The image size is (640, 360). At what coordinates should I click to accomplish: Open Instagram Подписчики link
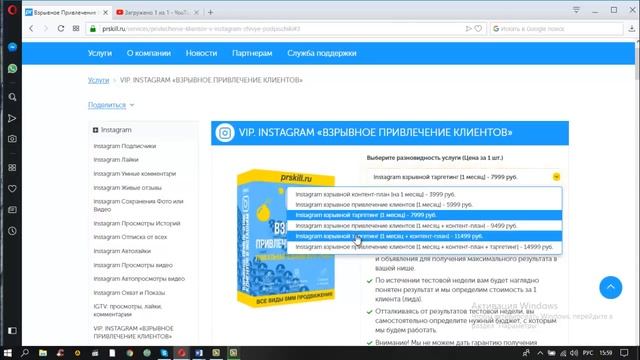(124, 146)
